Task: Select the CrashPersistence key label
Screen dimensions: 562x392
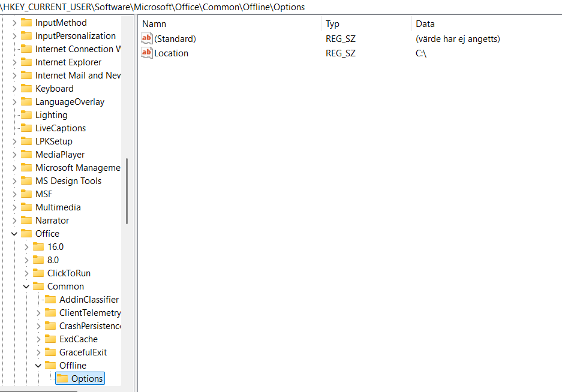Action: [x=90, y=326]
